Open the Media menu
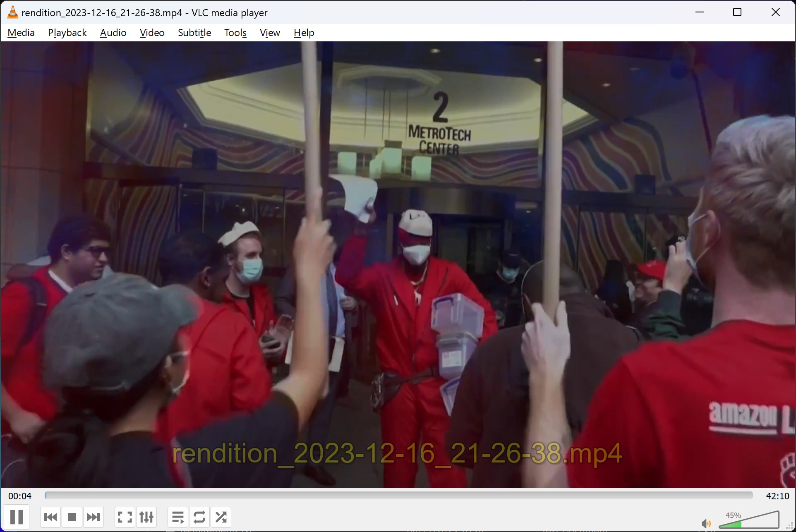 (21, 33)
